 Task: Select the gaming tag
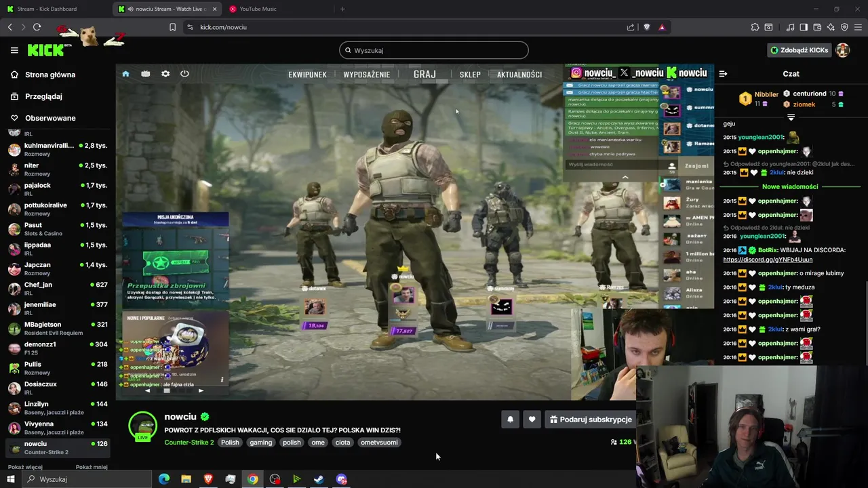click(260, 443)
